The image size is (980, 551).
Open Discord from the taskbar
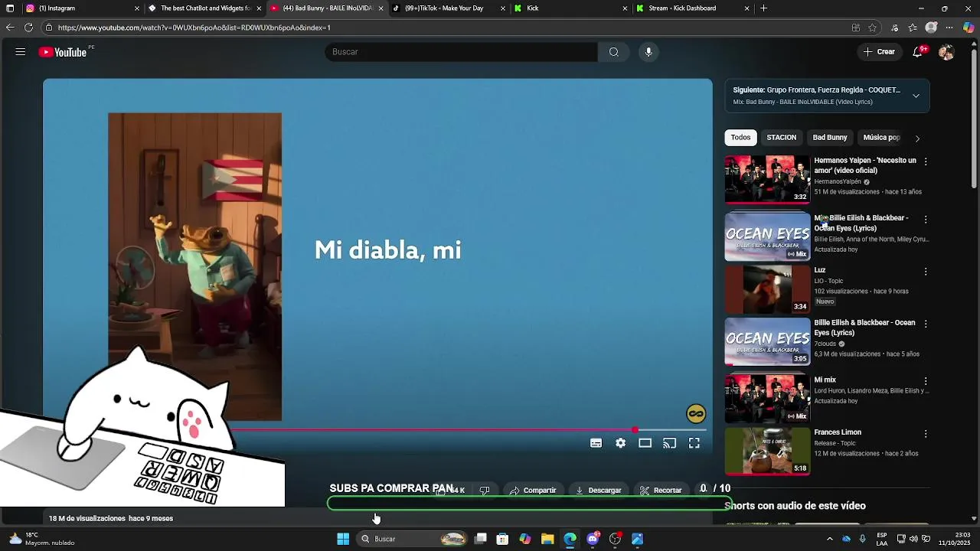point(593,539)
